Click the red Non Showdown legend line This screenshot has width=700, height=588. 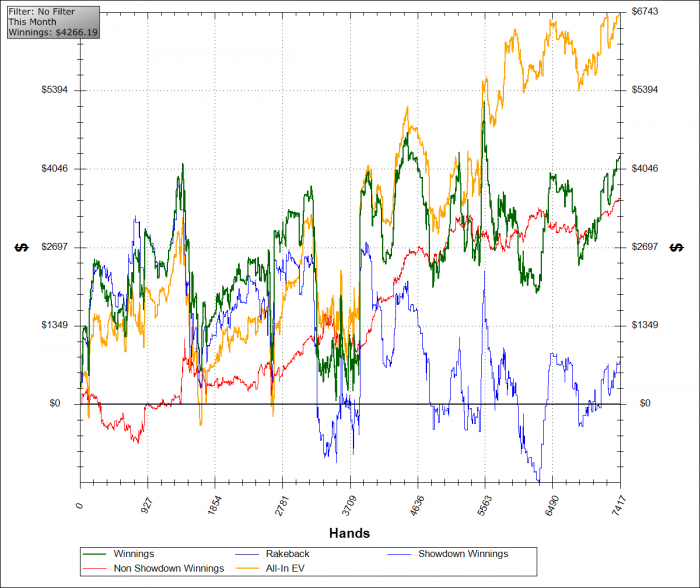(x=95, y=568)
